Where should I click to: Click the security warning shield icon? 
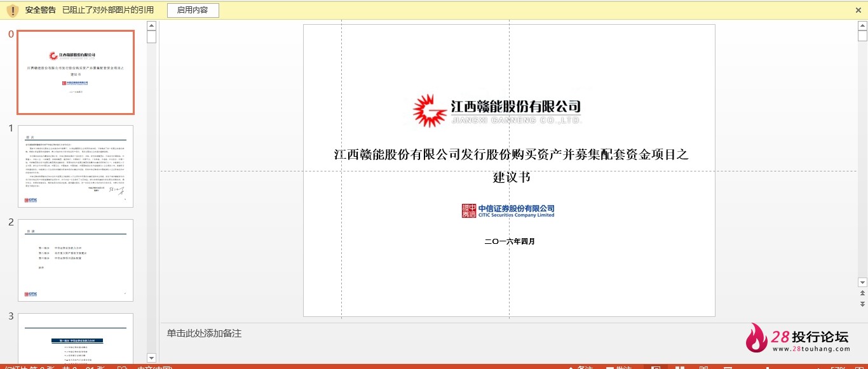(x=12, y=11)
